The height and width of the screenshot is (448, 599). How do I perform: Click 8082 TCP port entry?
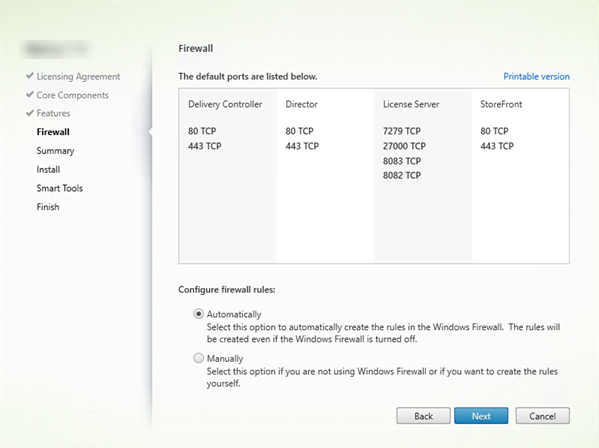click(x=402, y=175)
